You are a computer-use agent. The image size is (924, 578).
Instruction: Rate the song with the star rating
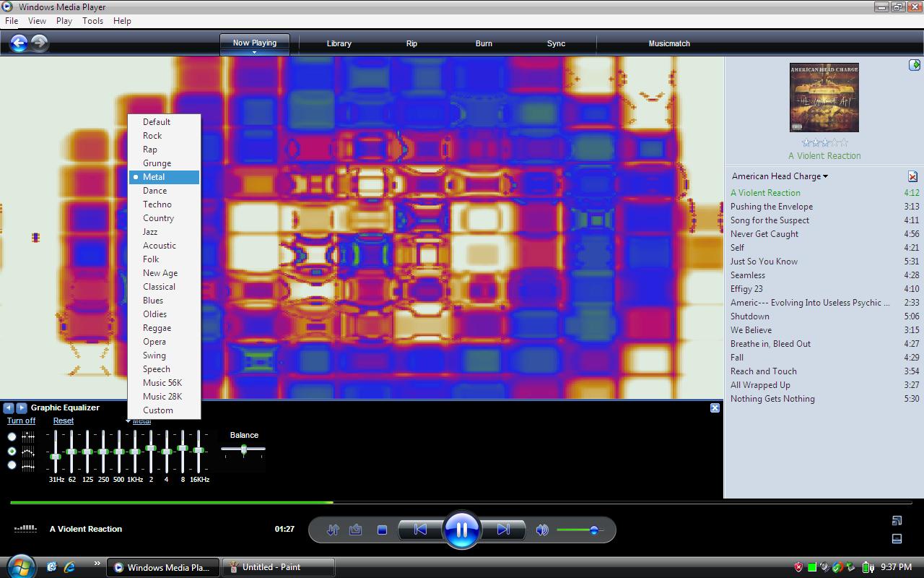tap(824, 143)
